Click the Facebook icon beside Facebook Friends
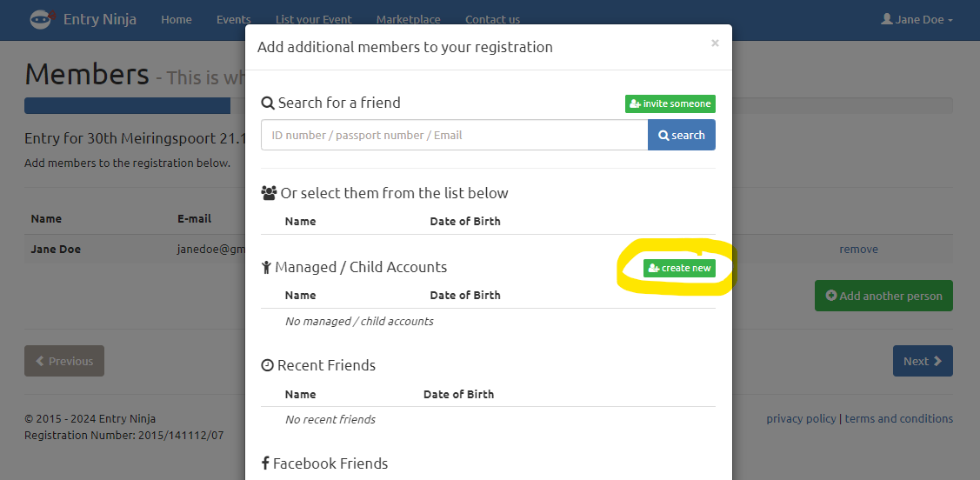Image resolution: width=980 pixels, height=480 pixels. pos(264,464)
